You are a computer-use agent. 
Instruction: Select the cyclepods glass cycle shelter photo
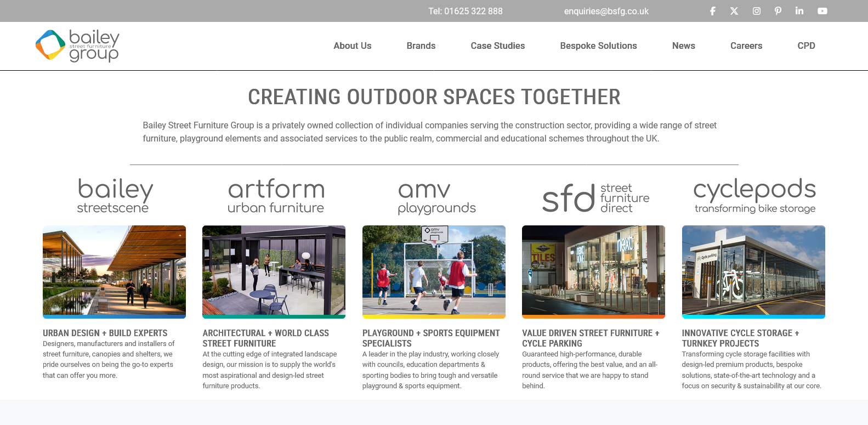[x=753, y=272]
